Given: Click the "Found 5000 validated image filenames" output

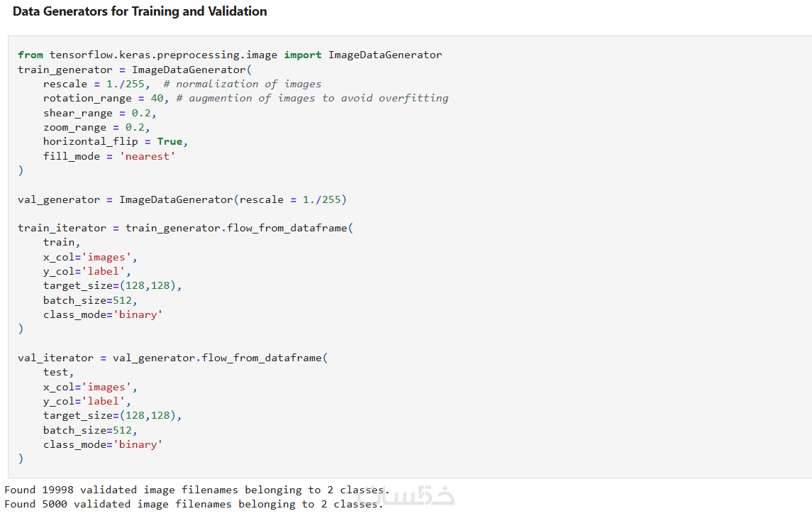Looking at the screenshot, I should 193,504.
